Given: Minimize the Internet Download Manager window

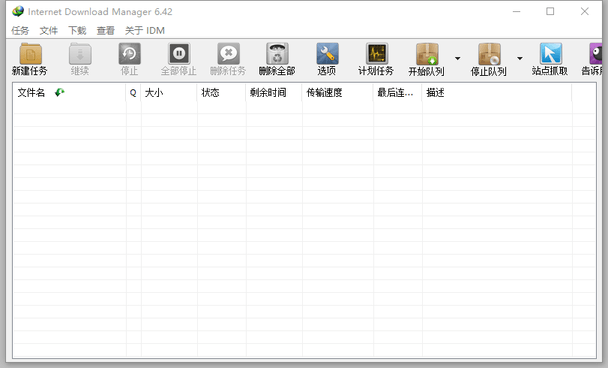Looking at the screenshot, I should [x=516, y=12].
